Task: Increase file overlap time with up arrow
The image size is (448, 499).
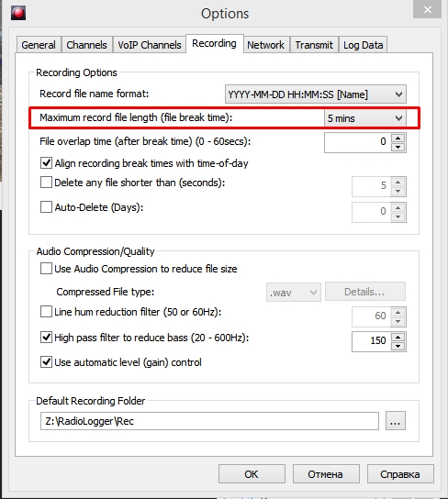Action: tap(398, 139)
